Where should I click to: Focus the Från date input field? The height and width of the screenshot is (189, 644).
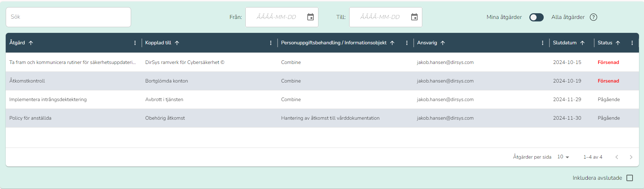pos(277,17)
